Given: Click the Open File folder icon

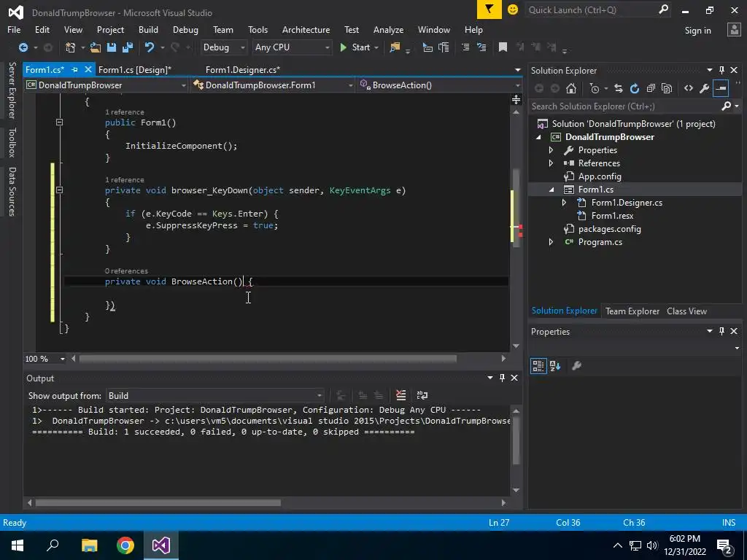Looking at the screenshot, I should click(x=96, y=47).
